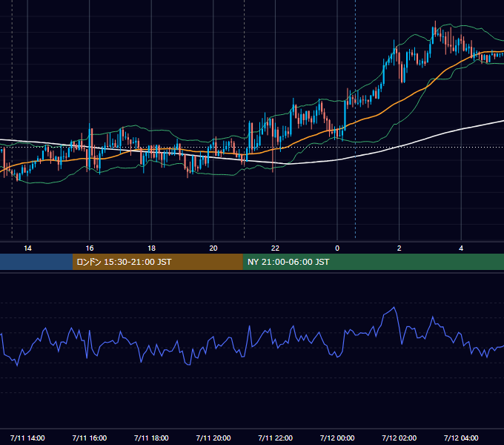Image resolution: width=504 pixels, height=445 pixels.
Task: Click the blue session bar before ロンドン
Action: click(36, 262)
